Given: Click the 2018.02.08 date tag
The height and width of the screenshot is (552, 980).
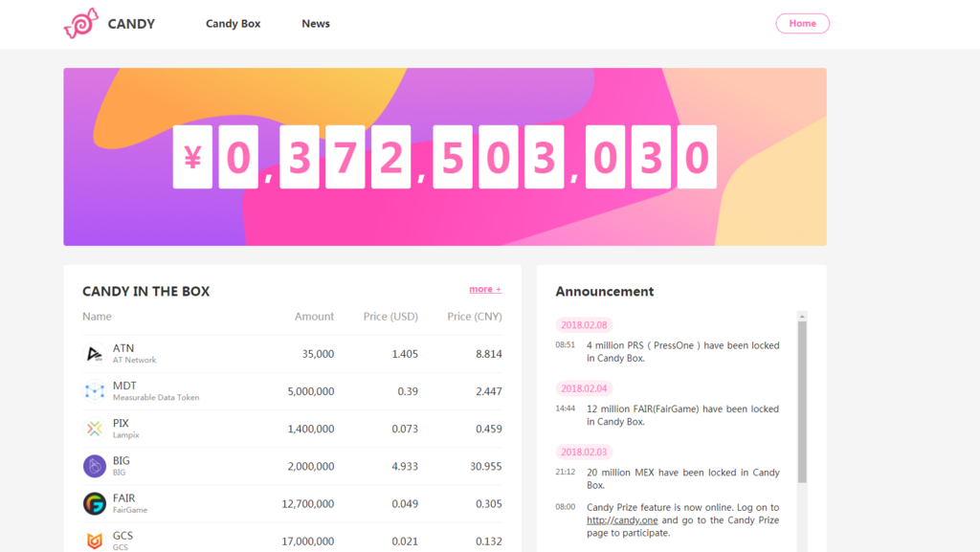Looking at the screenshot, I should 584,324.
